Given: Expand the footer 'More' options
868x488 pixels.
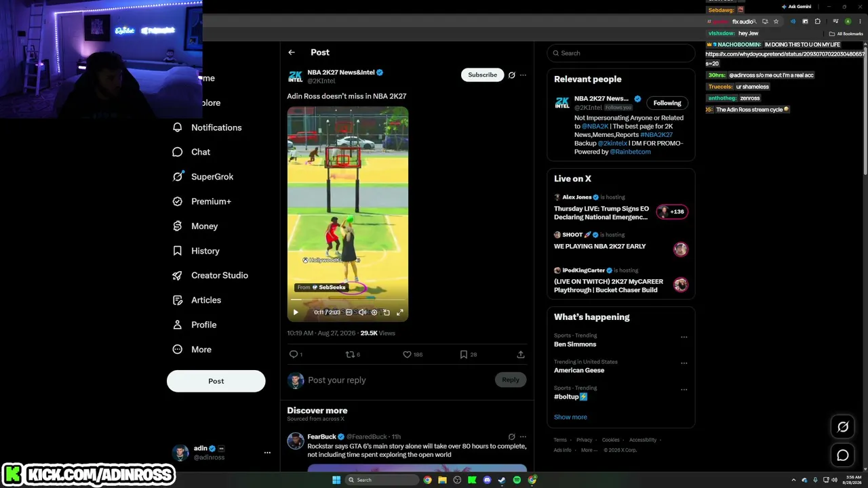Looking at the screenshot, I should click(588, 450).
